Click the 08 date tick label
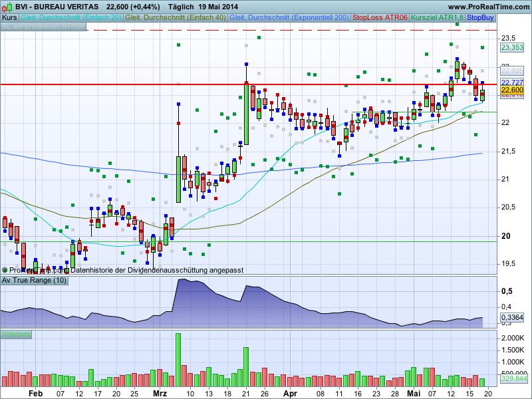This screenshot has width=532, height=399. click(321, 394)
